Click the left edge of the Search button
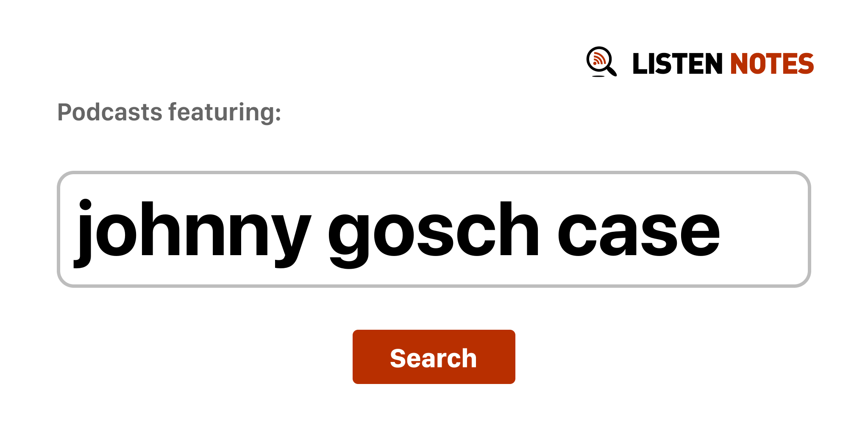This screenshot has width=868, height=434. point(355,357)
